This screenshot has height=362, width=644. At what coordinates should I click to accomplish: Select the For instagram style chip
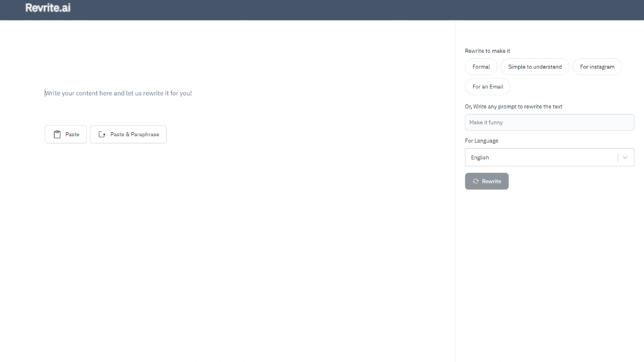point(597,67)
